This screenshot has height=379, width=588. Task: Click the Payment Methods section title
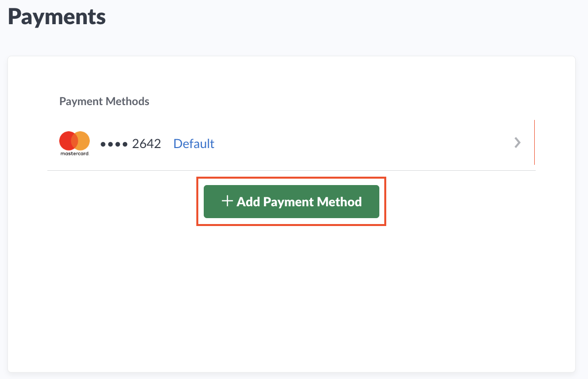(104, 101)
